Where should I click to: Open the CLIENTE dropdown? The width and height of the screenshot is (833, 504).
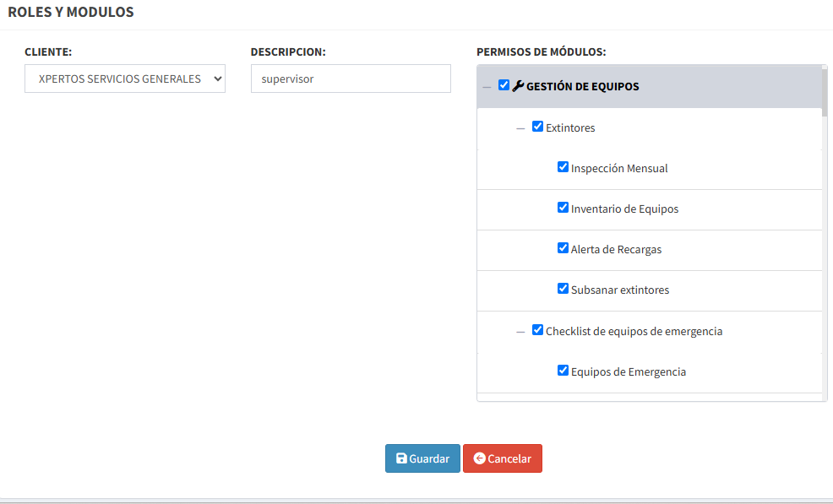pyautogui.click(x=125, y=79)
